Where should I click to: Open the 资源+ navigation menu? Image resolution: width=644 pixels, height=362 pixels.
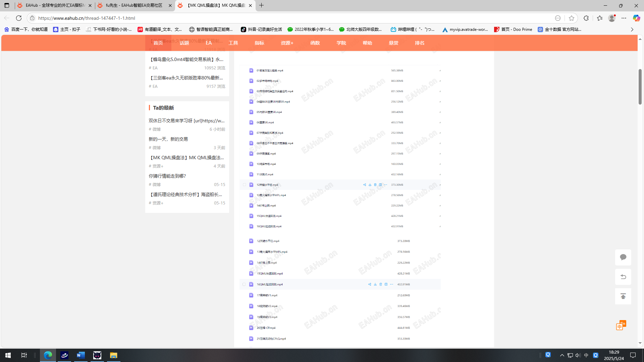coord(287,43)
